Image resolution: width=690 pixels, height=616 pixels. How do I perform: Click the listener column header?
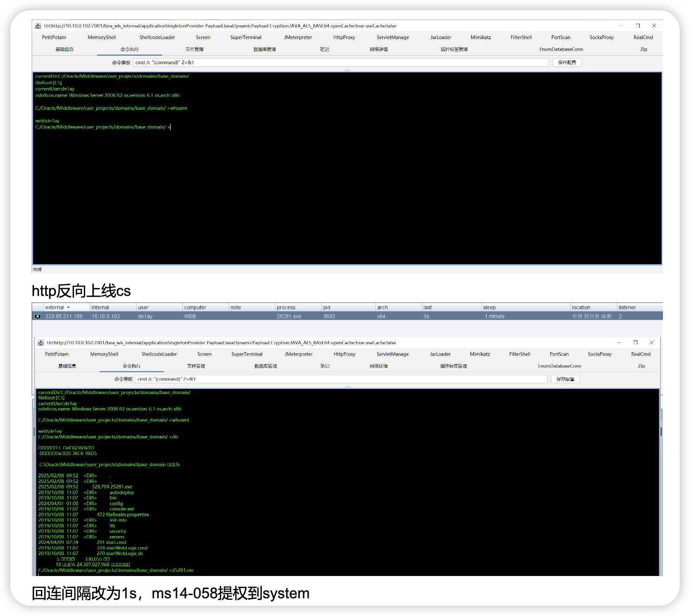point(627,308)
